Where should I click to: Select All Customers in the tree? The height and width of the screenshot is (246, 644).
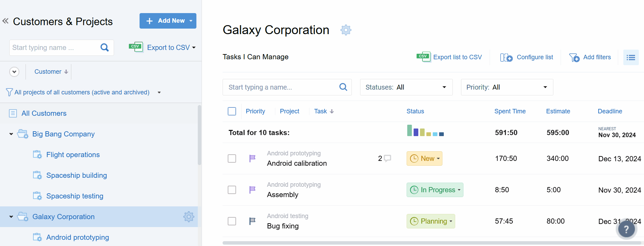(x=44, y=113)
